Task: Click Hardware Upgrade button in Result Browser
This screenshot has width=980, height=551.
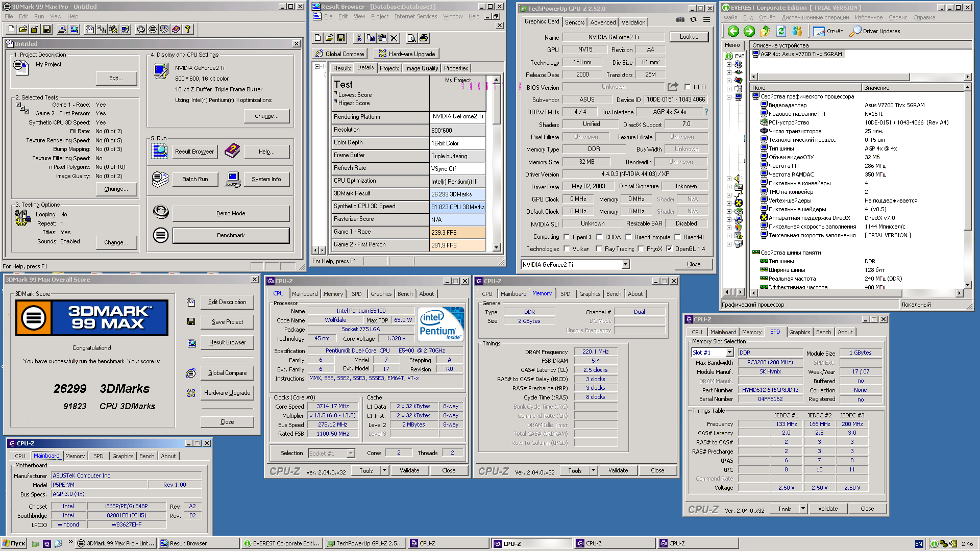Action: click(406, 54)
